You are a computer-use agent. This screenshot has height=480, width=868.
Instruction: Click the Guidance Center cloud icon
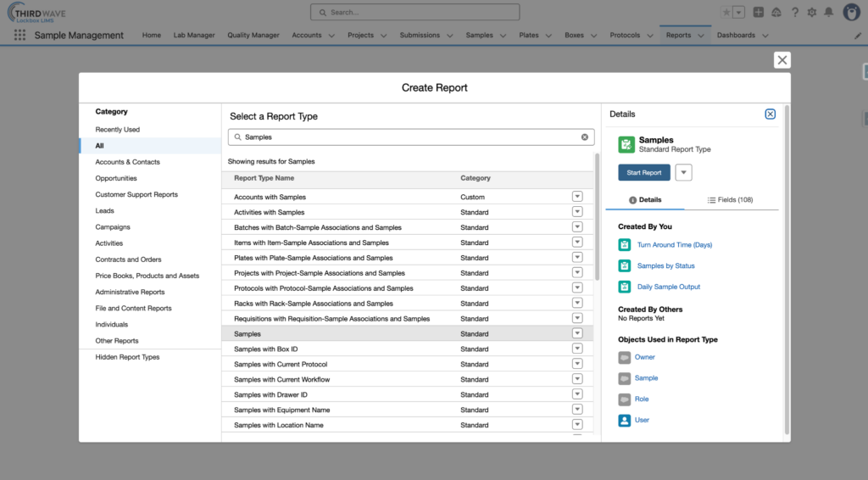776,12
